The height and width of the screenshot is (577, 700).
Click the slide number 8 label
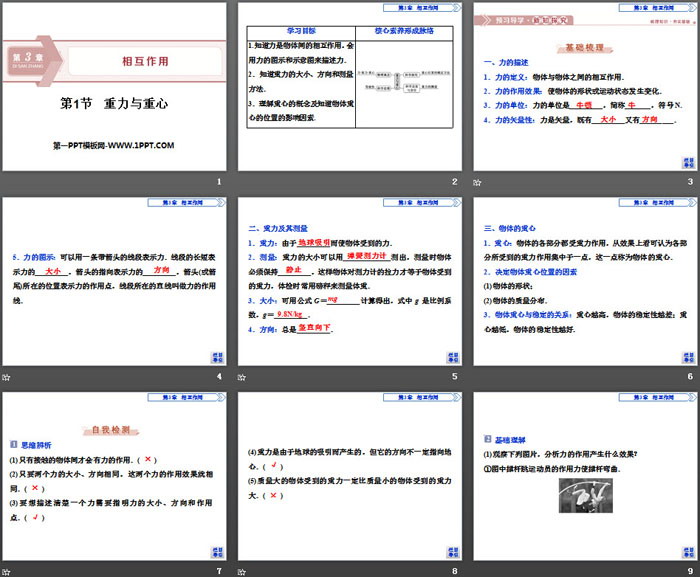(x=453, y=571)
